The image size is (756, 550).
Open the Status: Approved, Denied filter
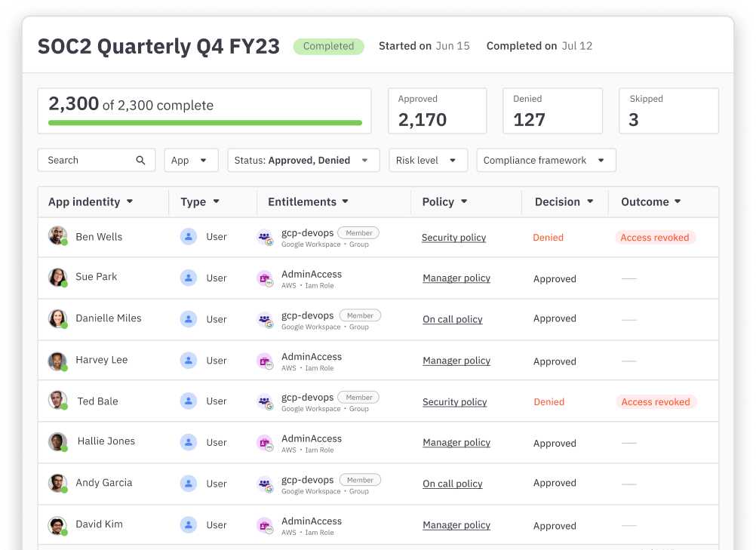(303, 160)
